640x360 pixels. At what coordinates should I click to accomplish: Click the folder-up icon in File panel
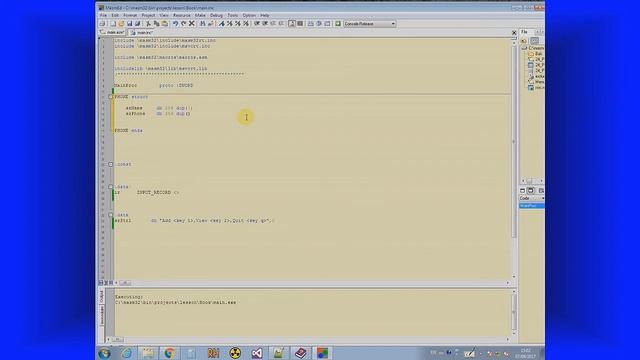[x=524, y=41]
